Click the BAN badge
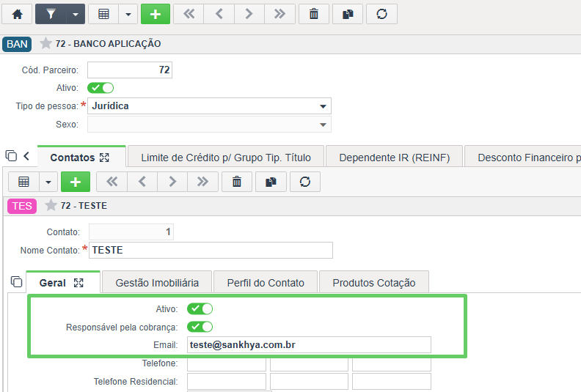This screenshot has height=392, width=581. pos(17,44)
